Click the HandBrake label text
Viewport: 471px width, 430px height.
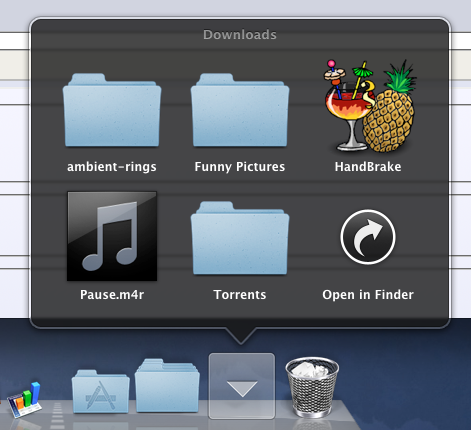pyautogui.click(x=368, y=167)
